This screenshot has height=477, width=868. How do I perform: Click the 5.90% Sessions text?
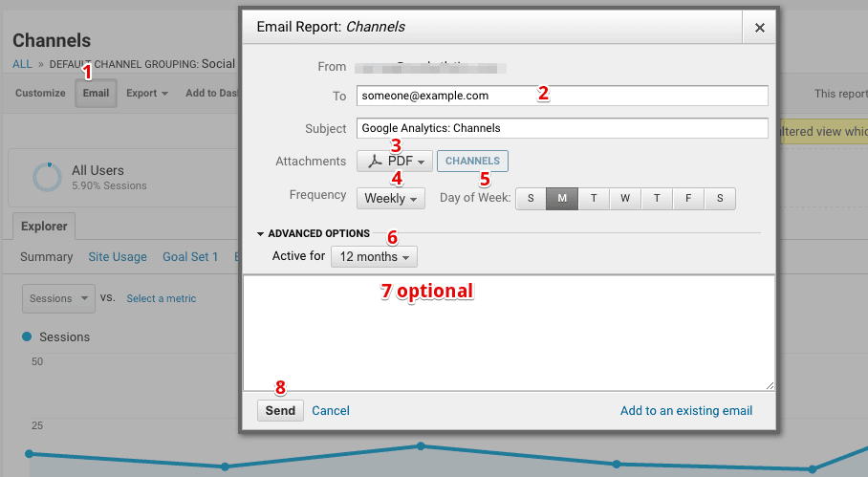click(x=109, y=186)
